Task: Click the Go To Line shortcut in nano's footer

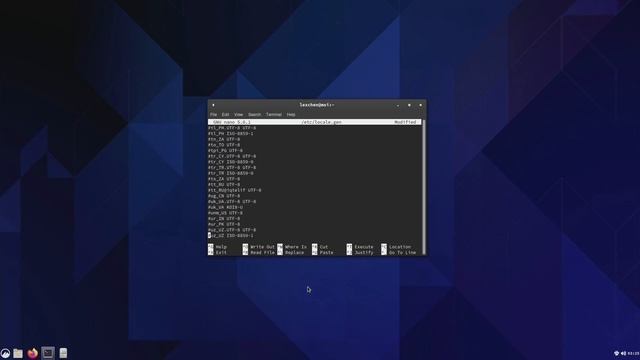Action: [399, 253]
